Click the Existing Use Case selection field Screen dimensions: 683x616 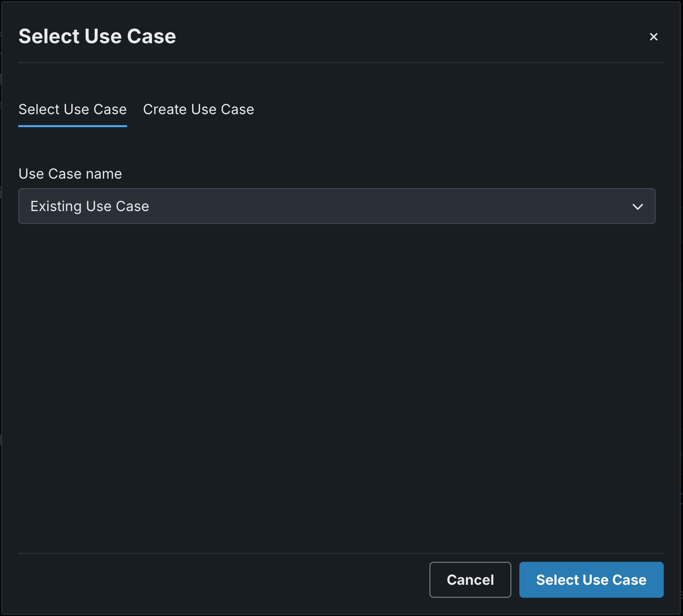336,206
